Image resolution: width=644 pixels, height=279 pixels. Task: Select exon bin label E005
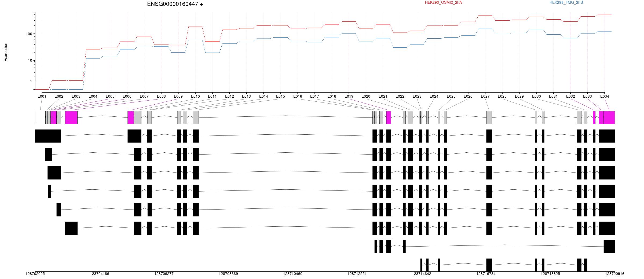[110, 96]
